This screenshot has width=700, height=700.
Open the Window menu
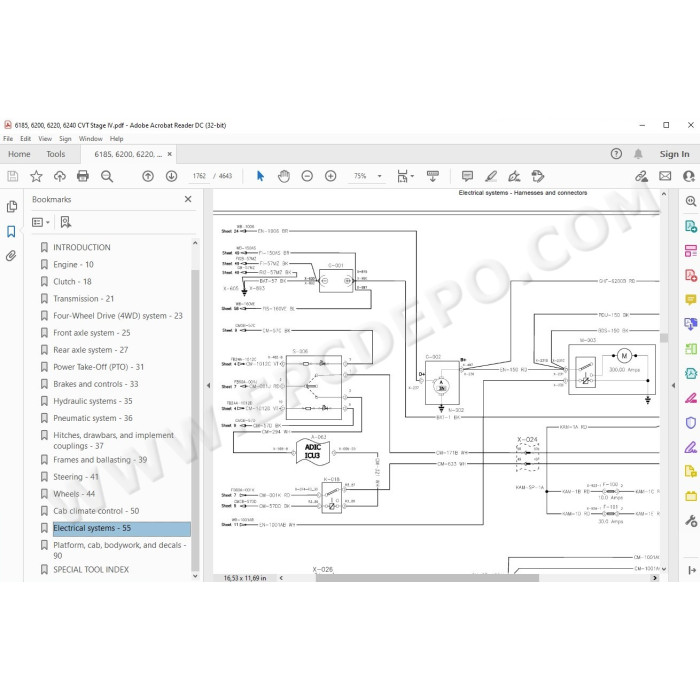91,139
